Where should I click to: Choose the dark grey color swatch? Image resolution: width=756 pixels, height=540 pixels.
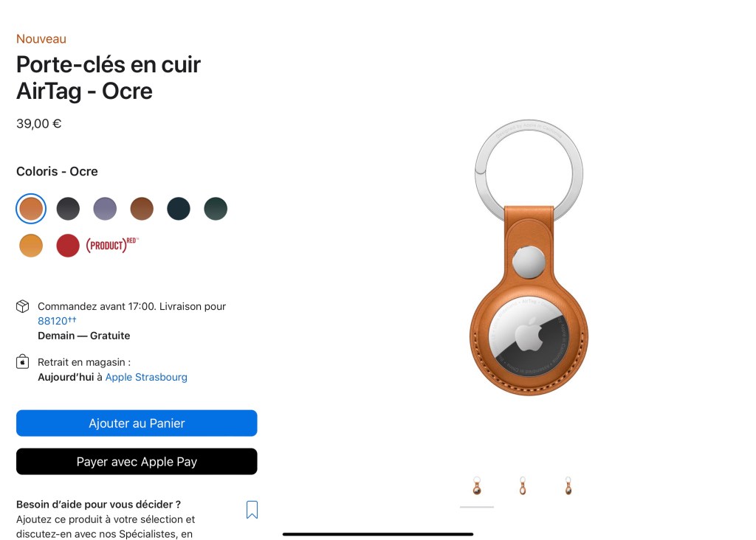coord(68,209)
